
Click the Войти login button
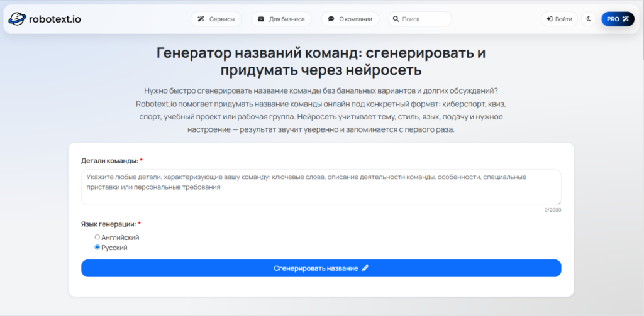point(559,19)
